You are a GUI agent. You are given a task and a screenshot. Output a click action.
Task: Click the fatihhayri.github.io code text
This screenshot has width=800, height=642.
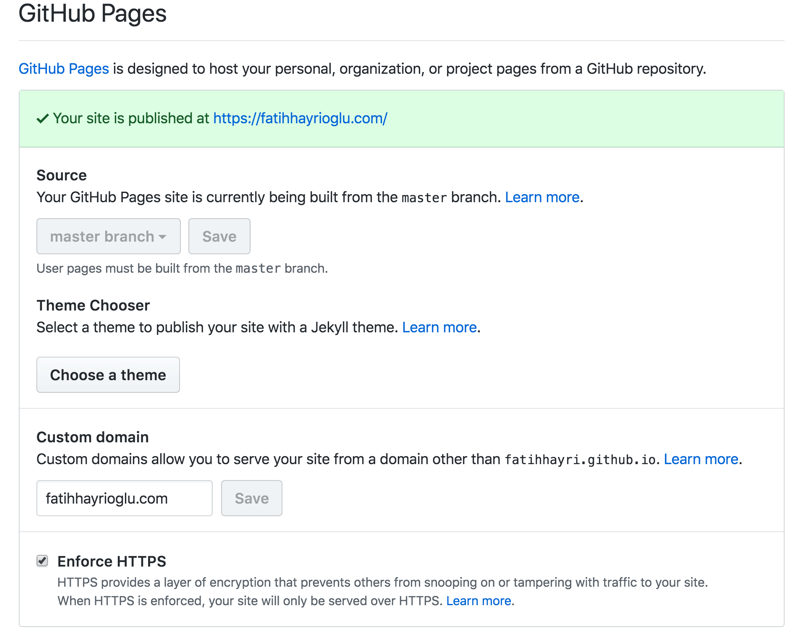click(x=579, y=460)
